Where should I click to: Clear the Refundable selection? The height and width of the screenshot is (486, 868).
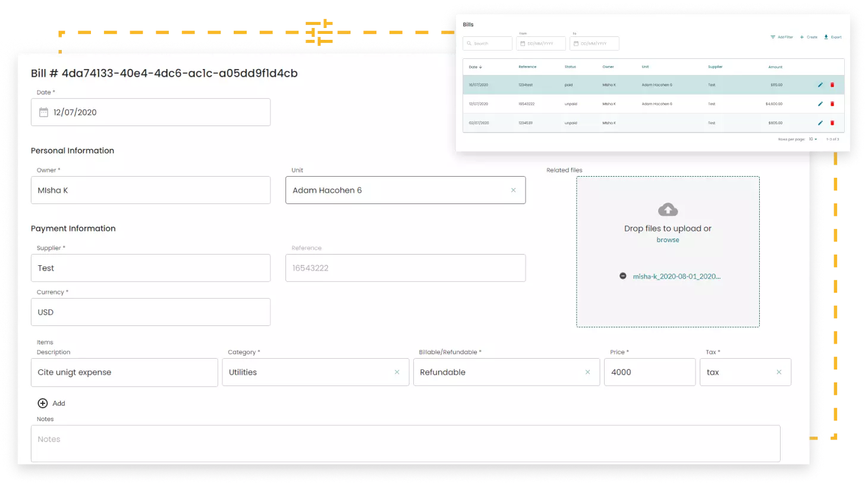click(587, 372)
